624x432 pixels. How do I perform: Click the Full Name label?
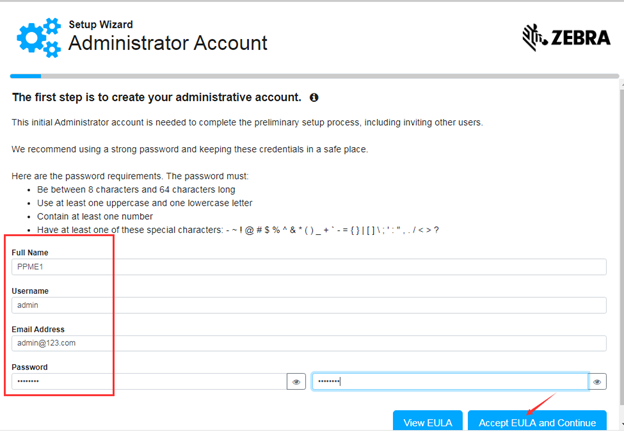pos(31,253)
